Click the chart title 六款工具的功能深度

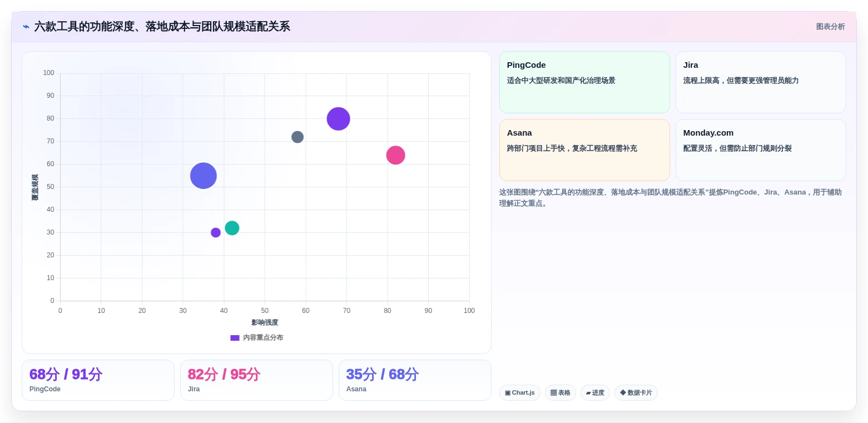pyautogui.click(x=162, y=27)
